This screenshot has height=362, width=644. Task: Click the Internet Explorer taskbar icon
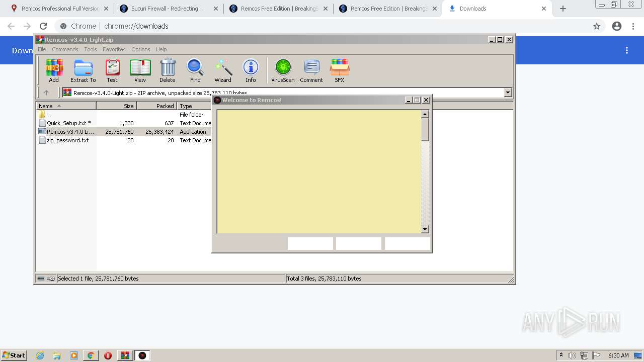tap(40, 355)
